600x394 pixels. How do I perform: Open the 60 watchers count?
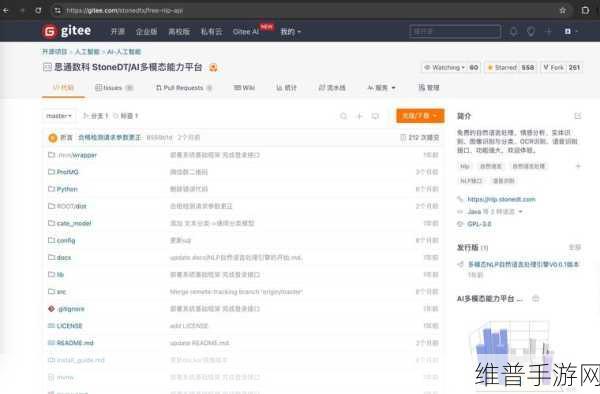(474, 68)
